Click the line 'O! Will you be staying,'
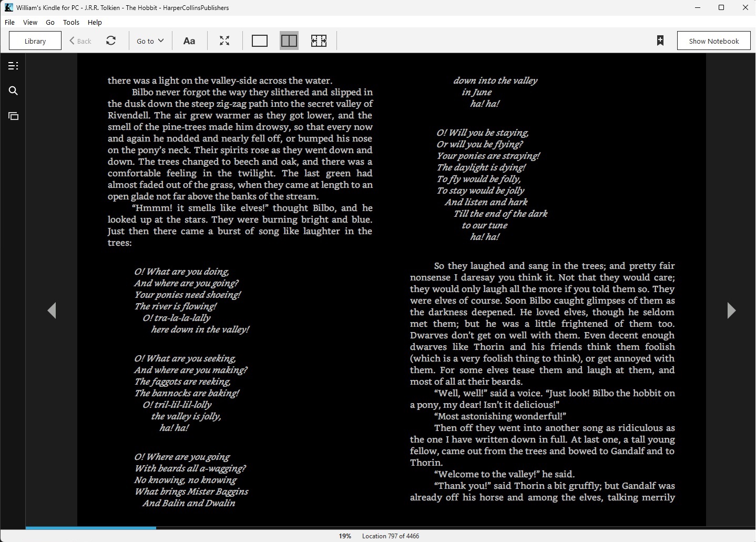 tap(483, 133)
